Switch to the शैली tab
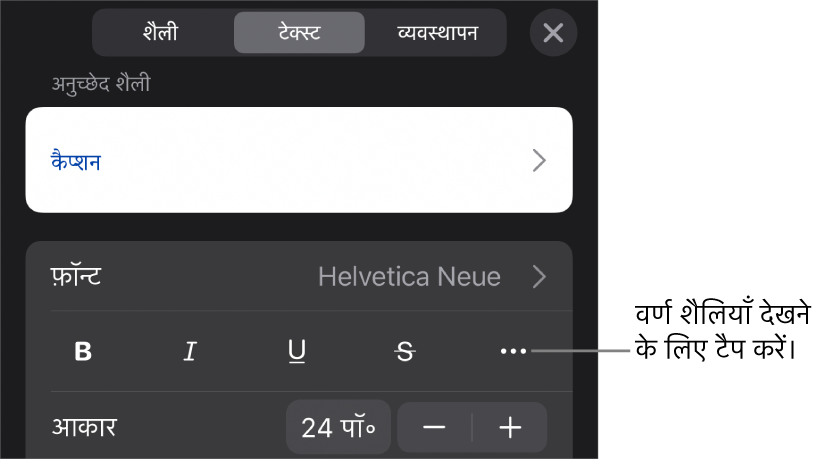819x460 pixels. pyautogui.click(x=160, y=33)
